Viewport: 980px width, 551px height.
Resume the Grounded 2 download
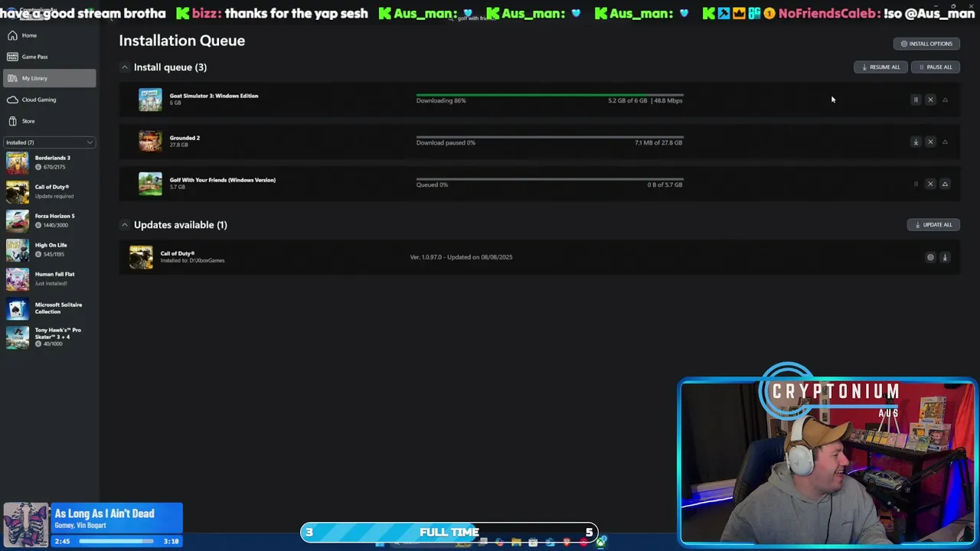pos(916,142)
